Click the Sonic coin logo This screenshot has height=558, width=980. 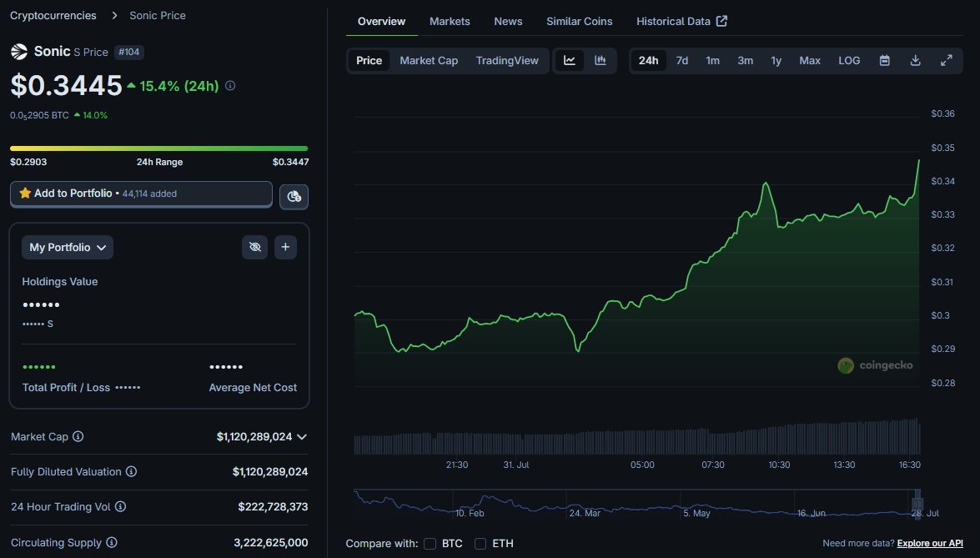click(x=18, y=52)
